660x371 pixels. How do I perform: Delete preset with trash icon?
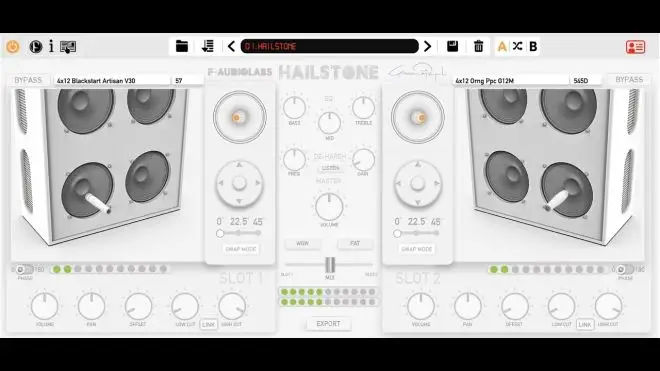pos(479,46)
